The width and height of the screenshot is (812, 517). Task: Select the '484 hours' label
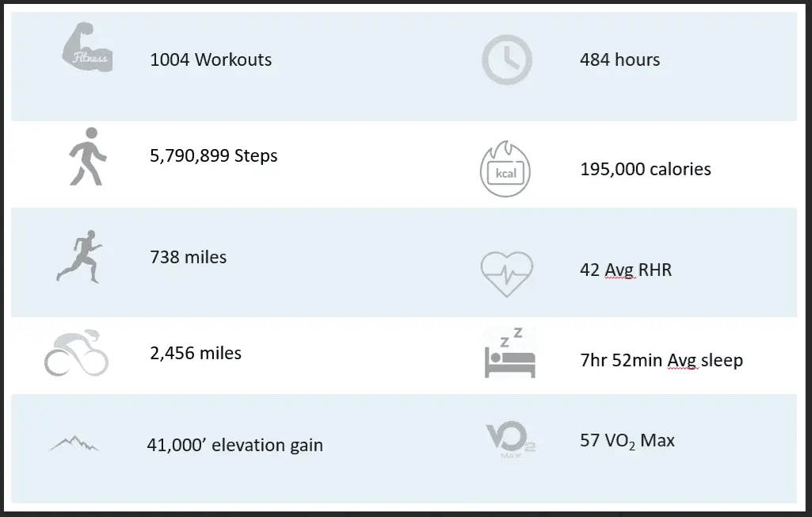tap(619, 59)
